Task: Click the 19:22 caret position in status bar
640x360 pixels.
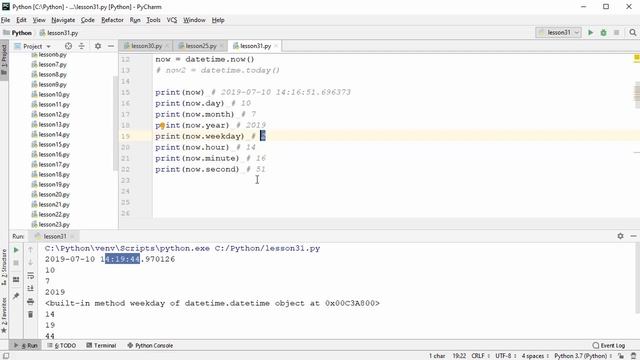Action: 459,356
